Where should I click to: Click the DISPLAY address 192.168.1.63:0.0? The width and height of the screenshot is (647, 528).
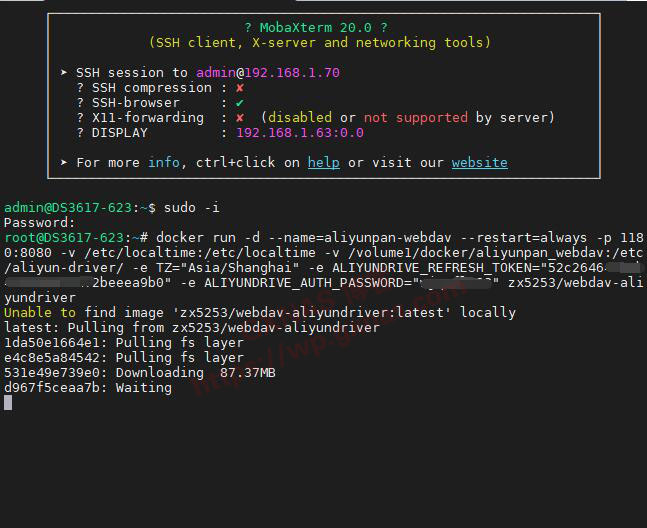[299, 133]
